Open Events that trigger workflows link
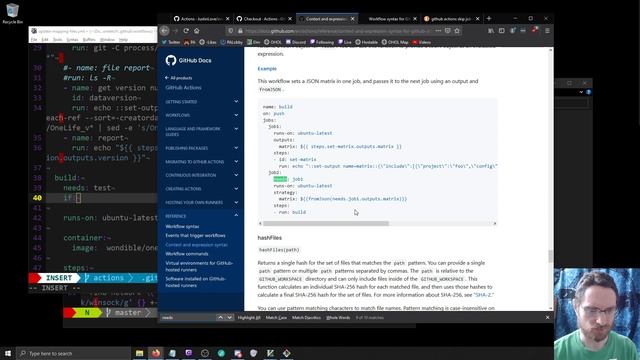Screen dimensions: 640x360 [196, 236]
